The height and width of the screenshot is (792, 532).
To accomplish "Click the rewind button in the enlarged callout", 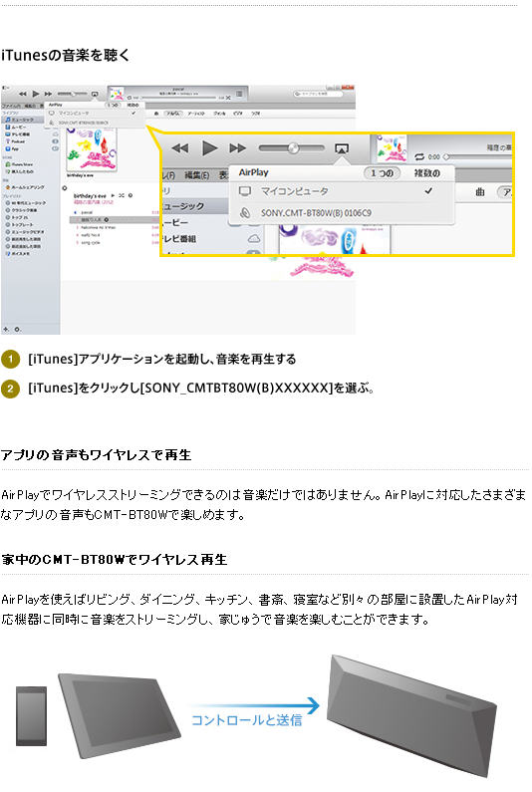I will (x=180, y=148).
